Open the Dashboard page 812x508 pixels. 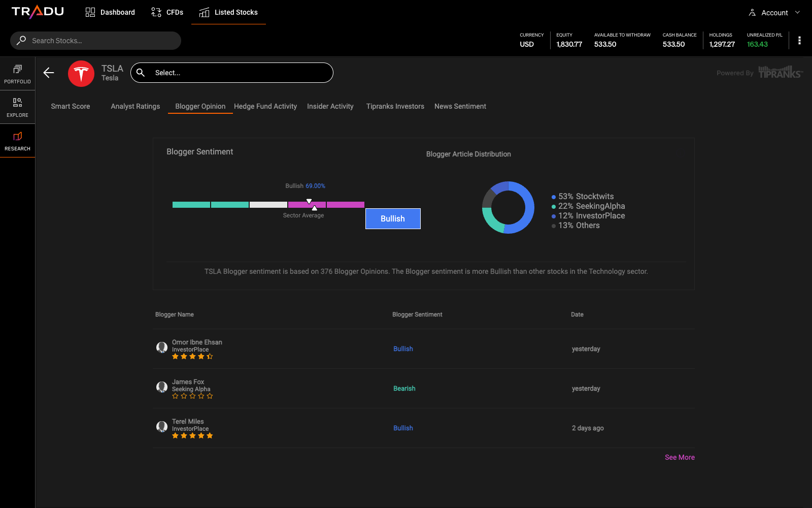[x=110, y=12]
